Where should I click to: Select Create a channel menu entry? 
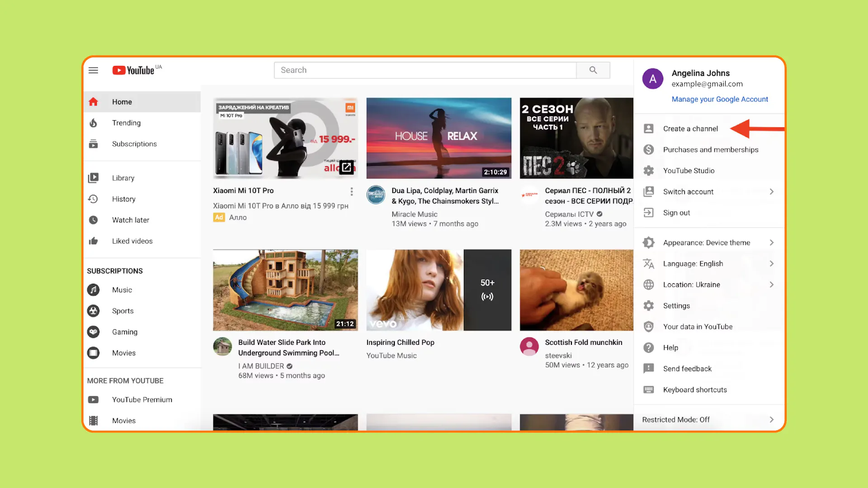(x=690, y=129)
